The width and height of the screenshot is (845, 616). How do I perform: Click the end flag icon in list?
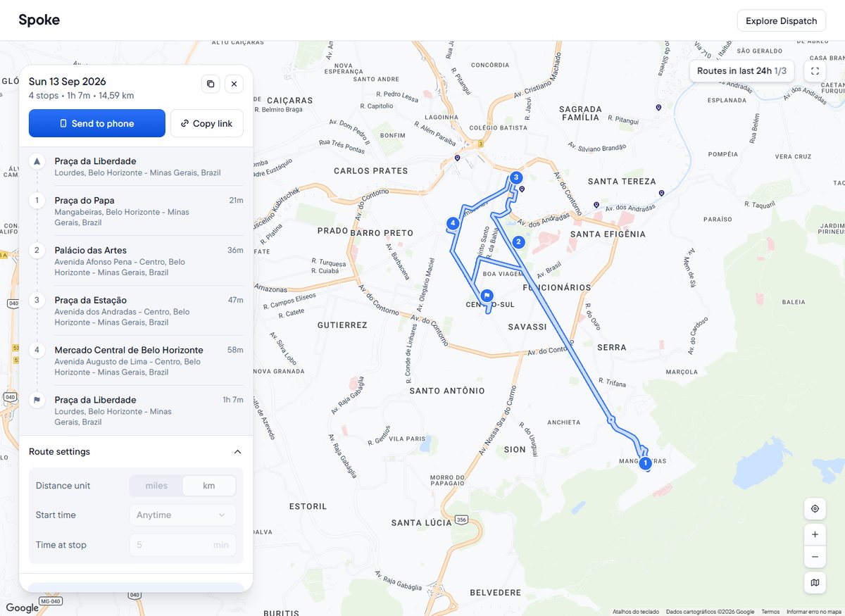click(37, 400)
